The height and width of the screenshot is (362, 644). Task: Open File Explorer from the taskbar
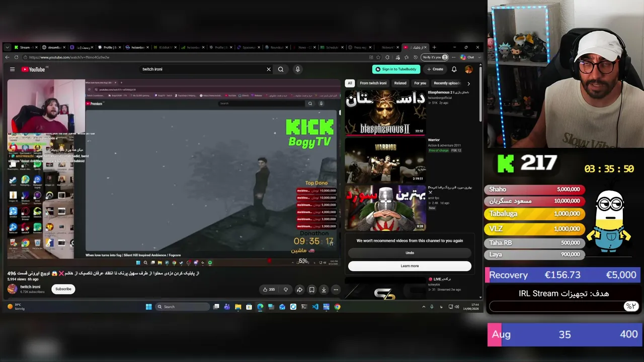click(238, 307)
